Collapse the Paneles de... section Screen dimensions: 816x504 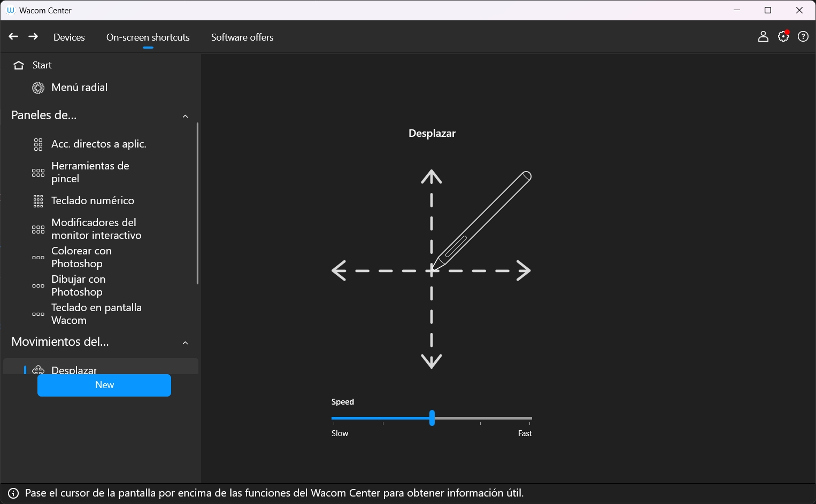click(185, 116)
